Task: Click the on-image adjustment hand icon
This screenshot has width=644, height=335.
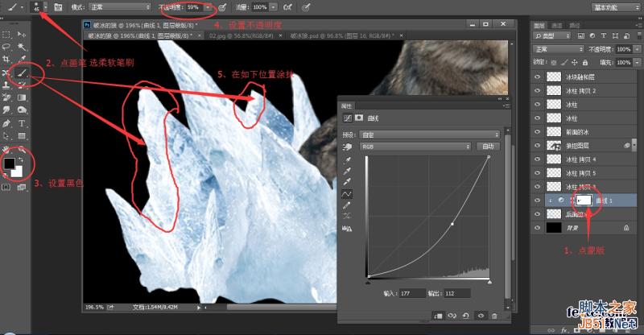Action: [347, 147]
